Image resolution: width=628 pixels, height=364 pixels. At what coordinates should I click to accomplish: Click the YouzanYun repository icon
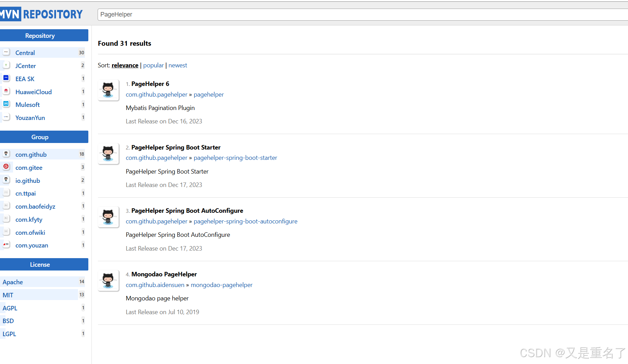click(x=6, y=117)
